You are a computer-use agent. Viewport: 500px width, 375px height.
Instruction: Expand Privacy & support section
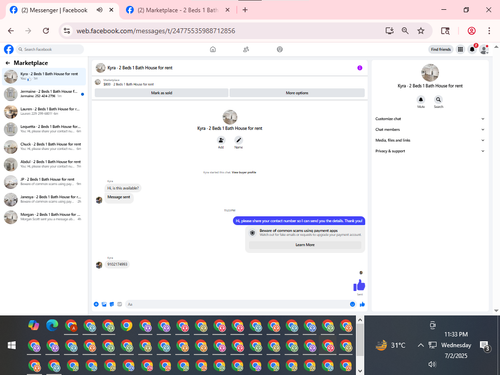(x=430, y=151)
